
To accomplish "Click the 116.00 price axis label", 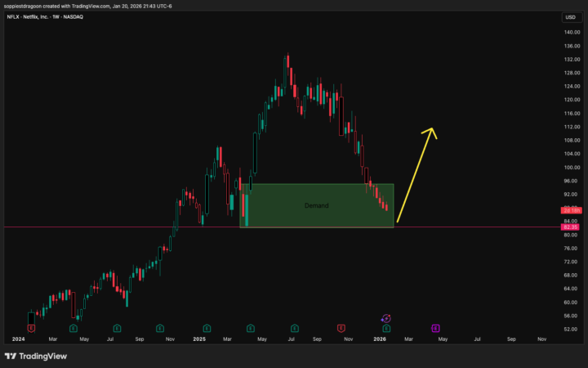I will pos(572,114).
